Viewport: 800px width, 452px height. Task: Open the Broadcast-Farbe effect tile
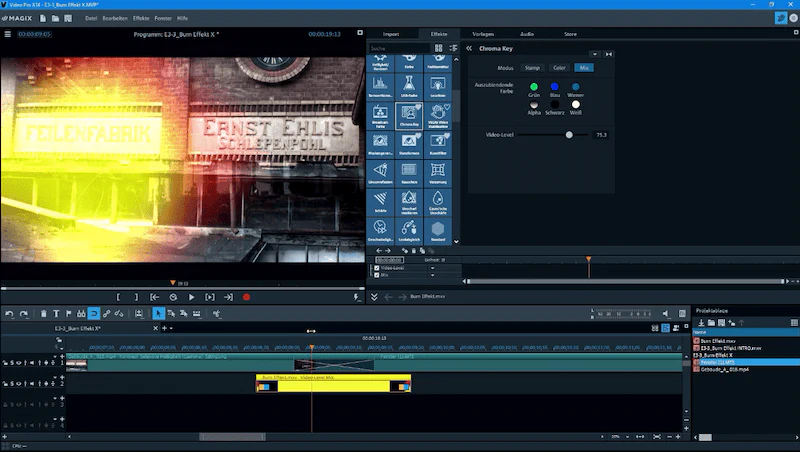point(380,115)
